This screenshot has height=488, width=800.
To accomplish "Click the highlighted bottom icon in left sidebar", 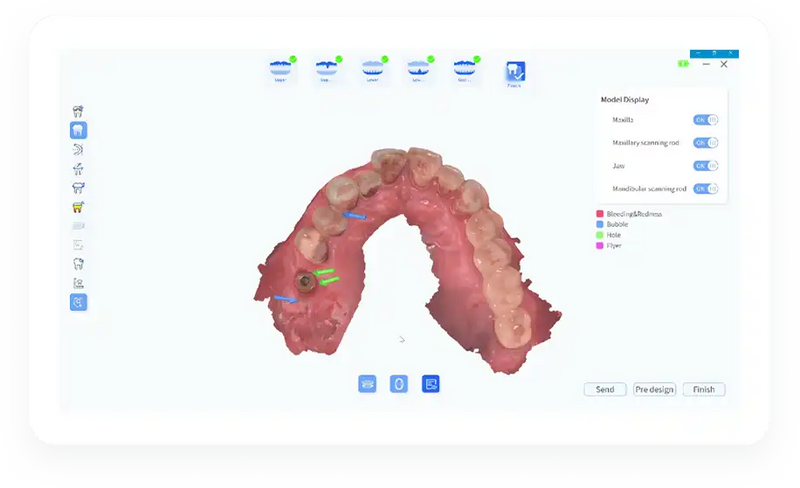I will [x=78, y=302].
